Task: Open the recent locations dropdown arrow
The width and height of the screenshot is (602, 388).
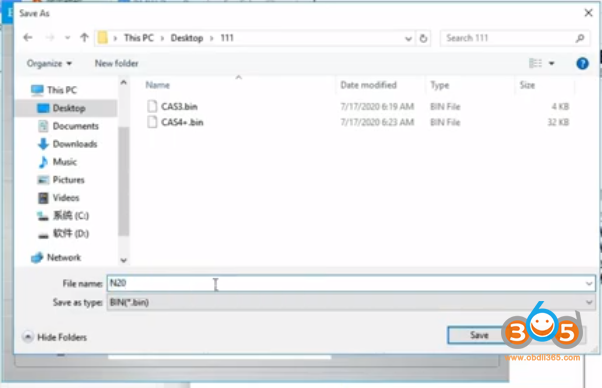Action: point(68,38)
